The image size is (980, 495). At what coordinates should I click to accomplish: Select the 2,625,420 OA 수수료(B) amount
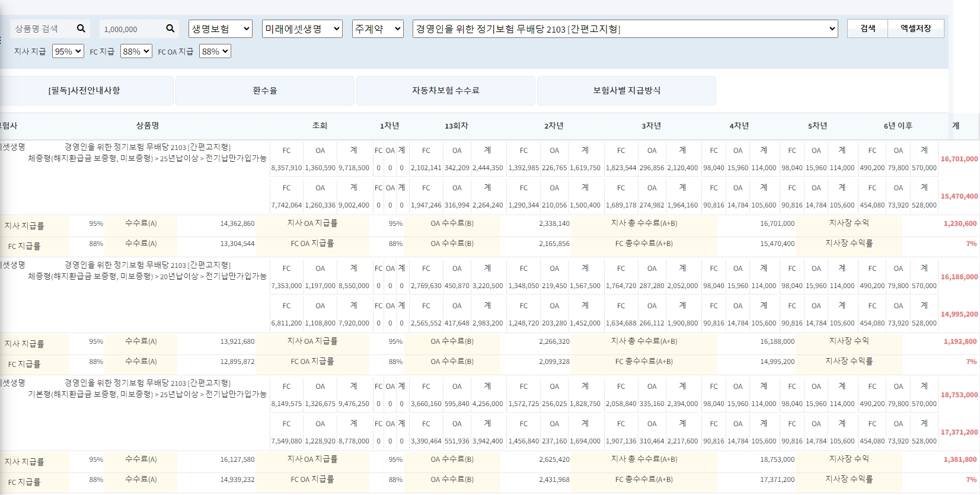[554, 459]
